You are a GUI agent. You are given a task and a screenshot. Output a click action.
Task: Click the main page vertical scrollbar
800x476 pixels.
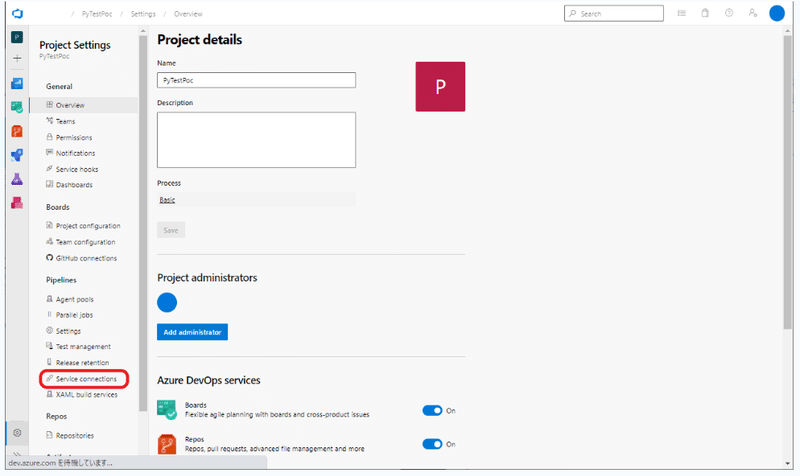(x=788, y=182)
